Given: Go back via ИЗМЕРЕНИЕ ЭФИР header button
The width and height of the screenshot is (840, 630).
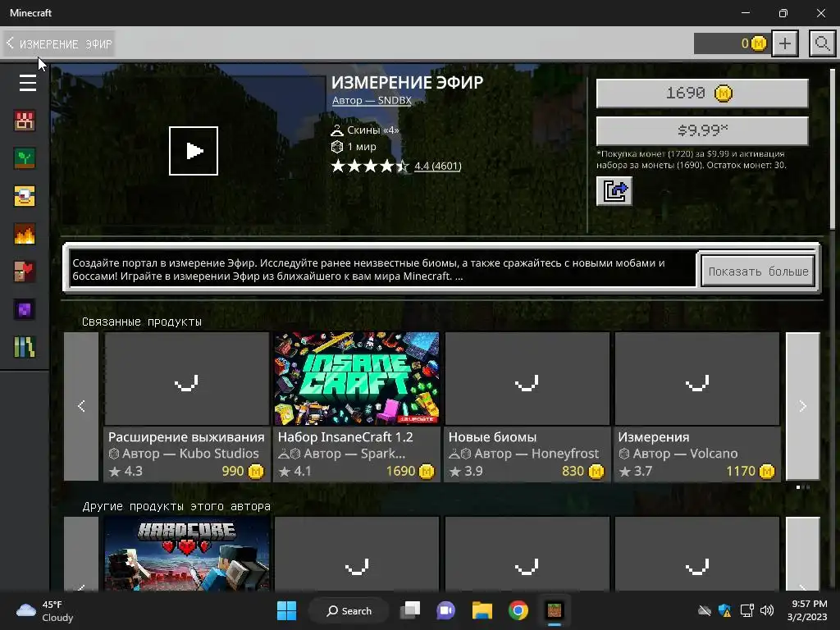Looking at the screenshot, I should tap(59, 43).
